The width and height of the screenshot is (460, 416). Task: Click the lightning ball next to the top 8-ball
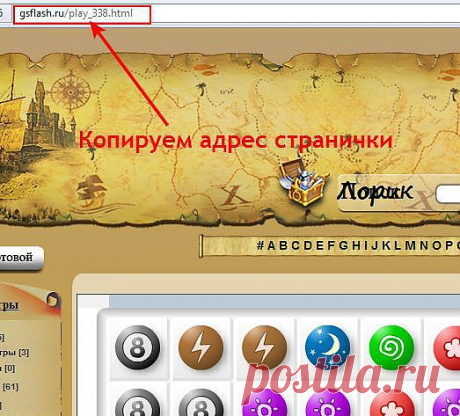click(x=201, y=347)
